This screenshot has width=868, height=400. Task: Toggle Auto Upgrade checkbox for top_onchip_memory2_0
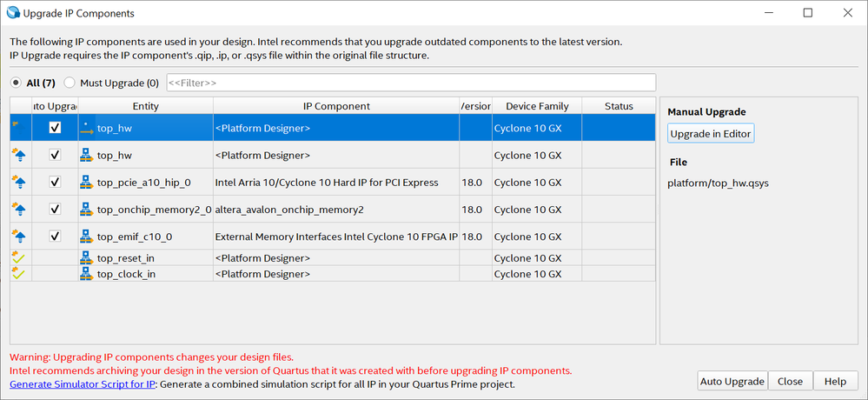point(56,209)
